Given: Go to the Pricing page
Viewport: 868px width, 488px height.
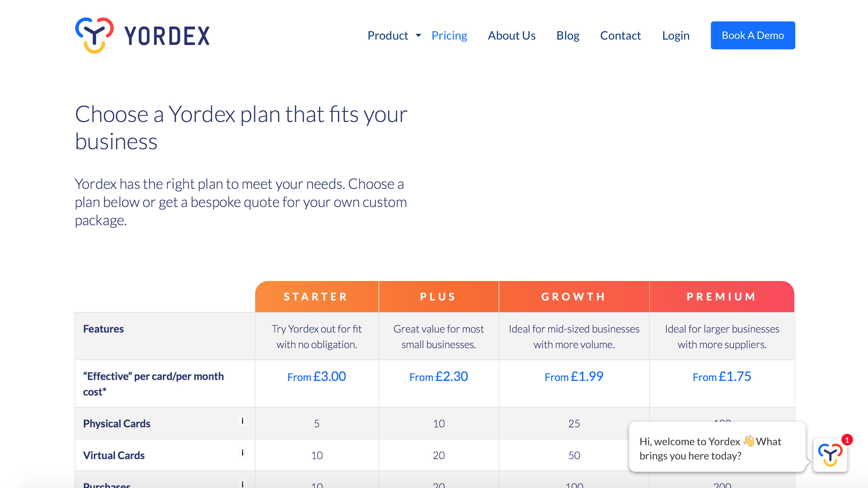Looking at the screenshot, I should pos(449,35).
